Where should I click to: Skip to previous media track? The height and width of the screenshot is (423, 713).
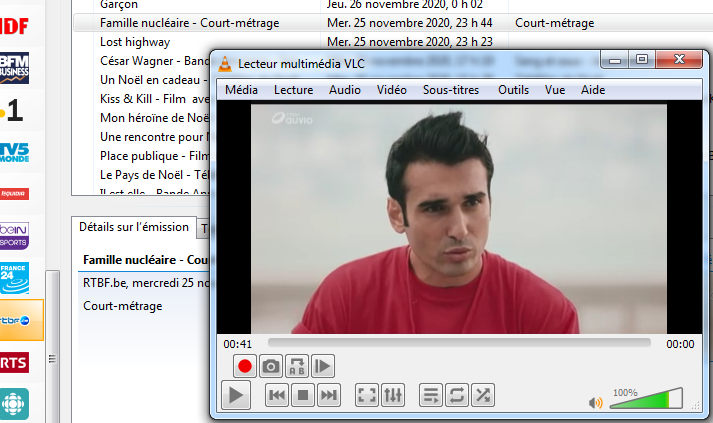point(277,396)
